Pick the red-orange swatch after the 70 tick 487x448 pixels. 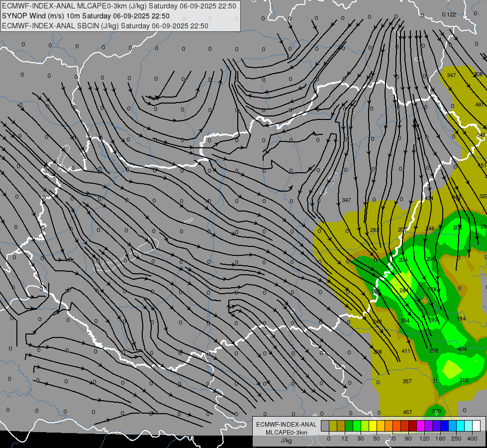pyautogui.click(x=397, y=426)
